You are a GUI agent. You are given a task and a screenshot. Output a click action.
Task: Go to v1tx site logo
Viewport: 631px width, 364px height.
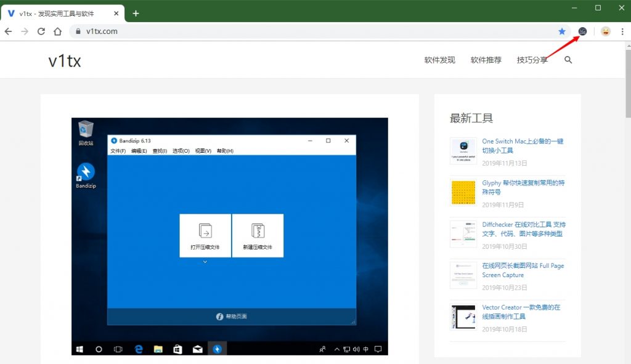(64, 61)
